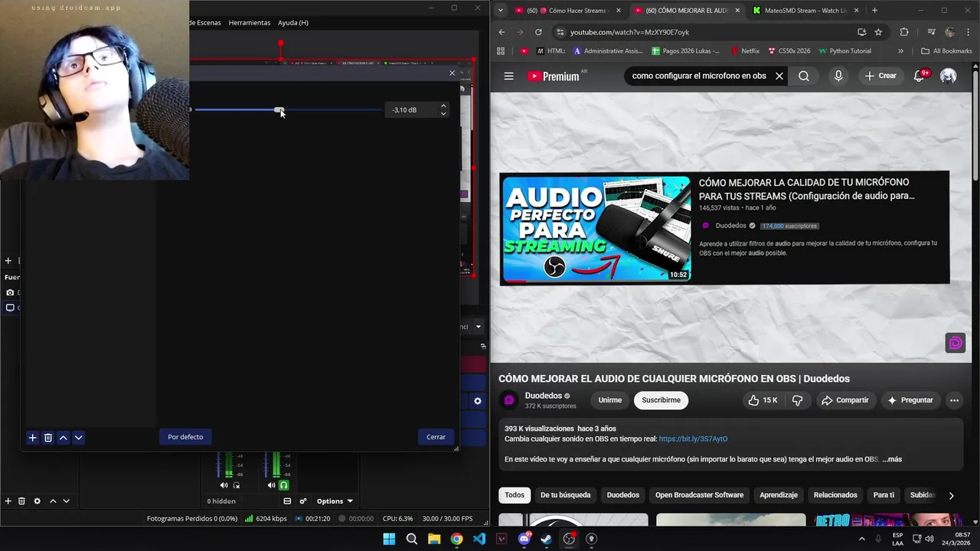Open source properties gear icon in OBS bottom toolbar
980x551 pixels.
click(37, 501)
